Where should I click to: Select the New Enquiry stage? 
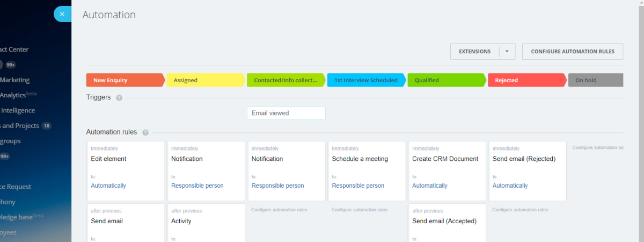pos(125,80)
